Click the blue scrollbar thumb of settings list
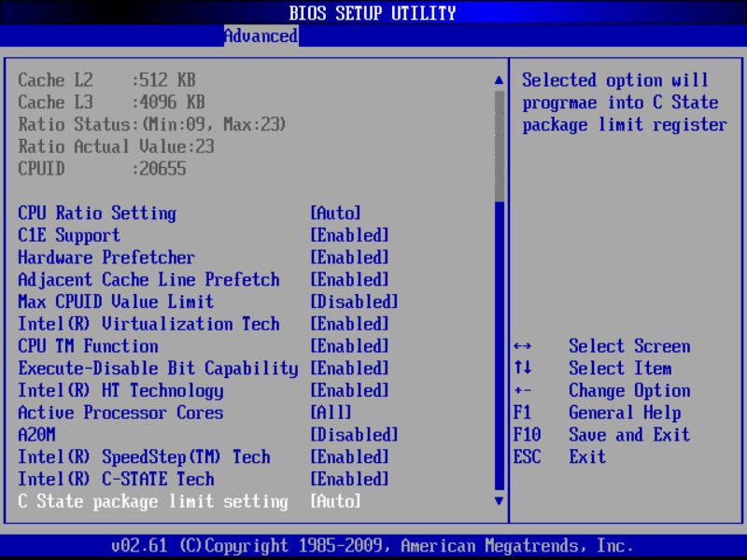747x560 pixels. pos(500,345)
